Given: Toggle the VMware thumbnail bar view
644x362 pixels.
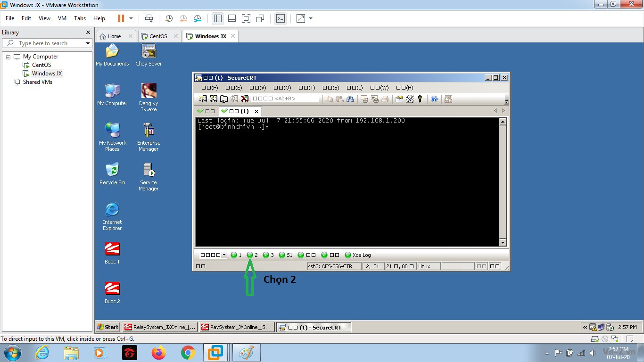Looking at the screenshot, I should (231, 18).
